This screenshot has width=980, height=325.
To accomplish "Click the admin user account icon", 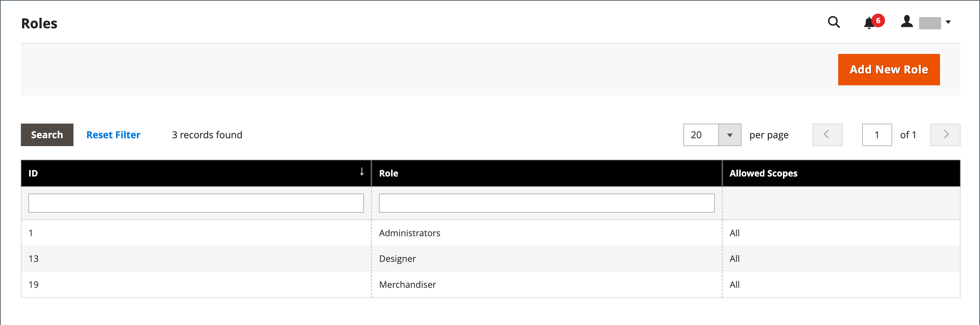I will tap(907, 22).
